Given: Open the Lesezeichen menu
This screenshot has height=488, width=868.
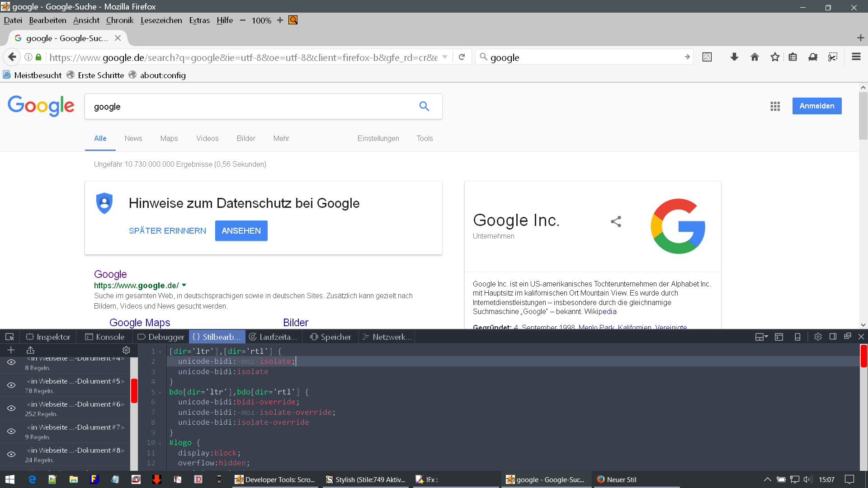Looking at the screenshot, I should coord(161,20).
